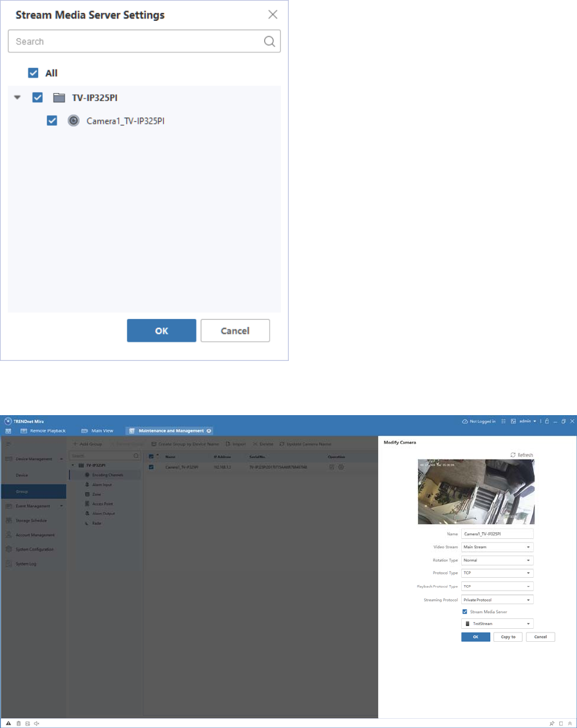Viewport: 577px width, 728px height.
Task: Collapse the TV-IP325PI tree in dialog
Action: coord(17,97)
